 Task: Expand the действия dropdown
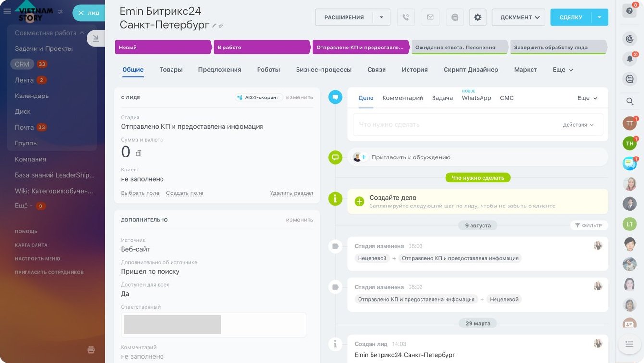click(578, 125)
